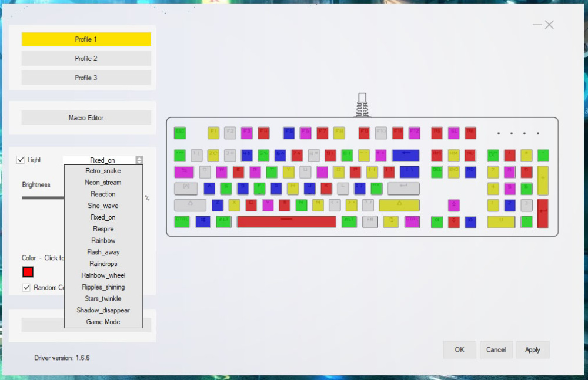Select the green Num Lock key
The height and width of the screenshot is (380, 588).
pos(493,155)
